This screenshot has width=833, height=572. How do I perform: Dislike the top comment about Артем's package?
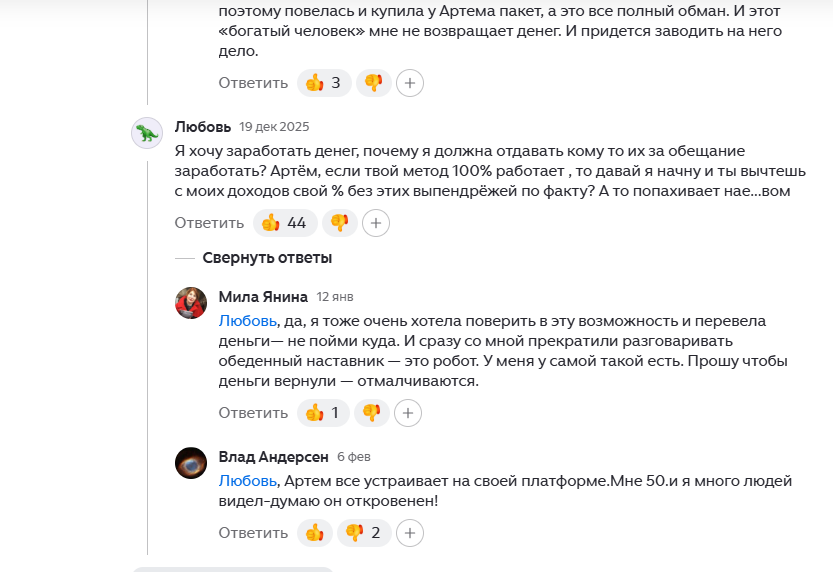[374, 83]
